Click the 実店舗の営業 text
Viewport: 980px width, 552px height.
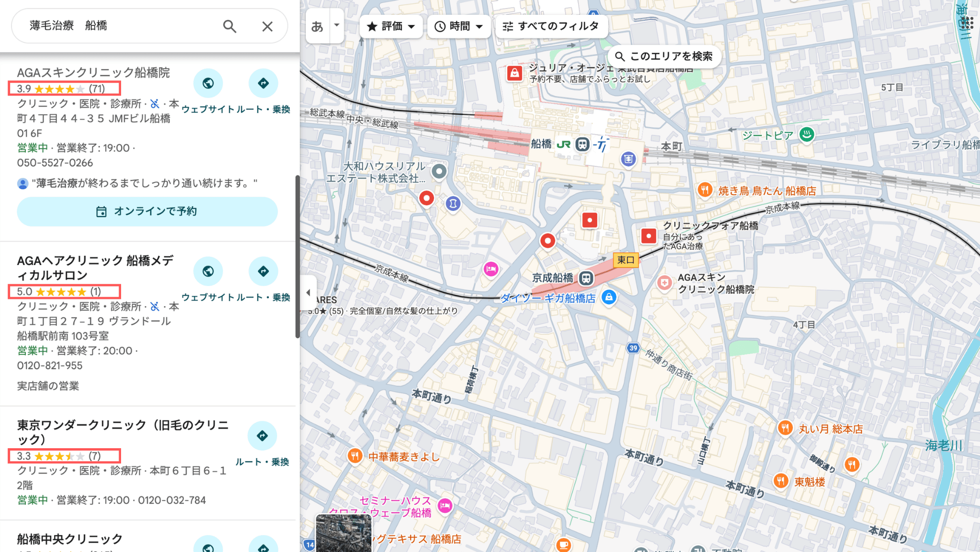pos(48,386)
